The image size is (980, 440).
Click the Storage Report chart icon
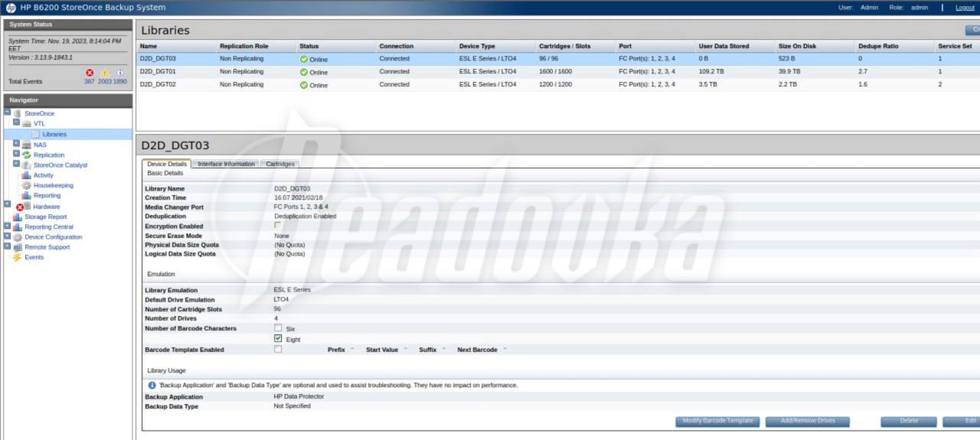pyautogui.click(x=18, y=217)
